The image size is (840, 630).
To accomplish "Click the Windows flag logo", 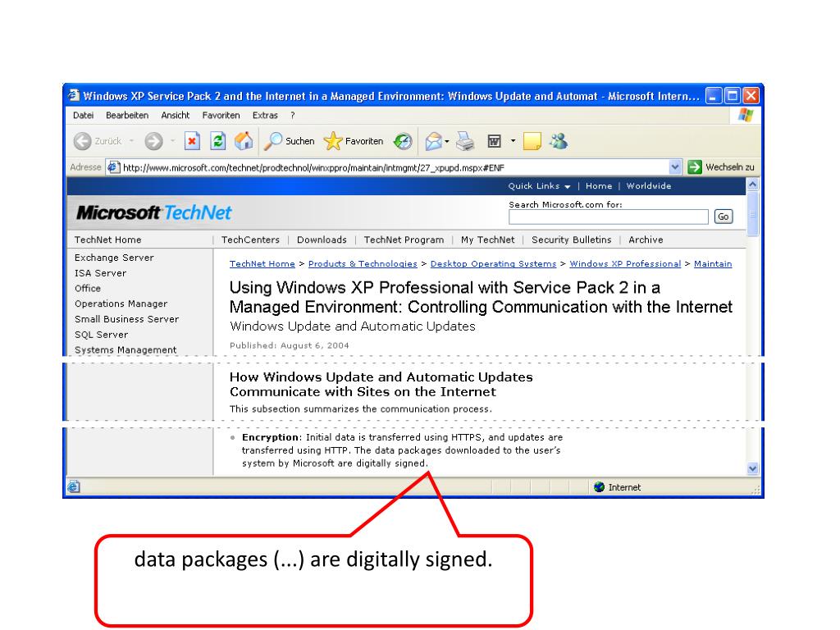I will pyautogui.click(x=745, y=115).
